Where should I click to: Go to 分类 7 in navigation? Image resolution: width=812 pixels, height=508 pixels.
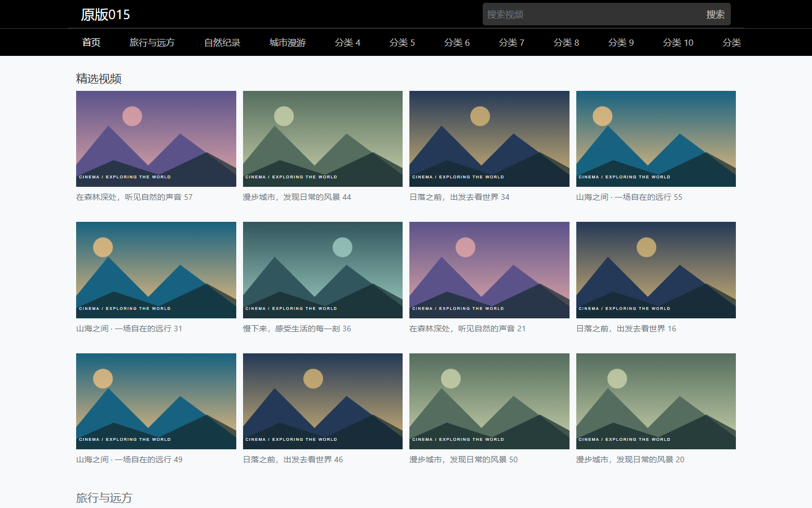click(511, 42)
